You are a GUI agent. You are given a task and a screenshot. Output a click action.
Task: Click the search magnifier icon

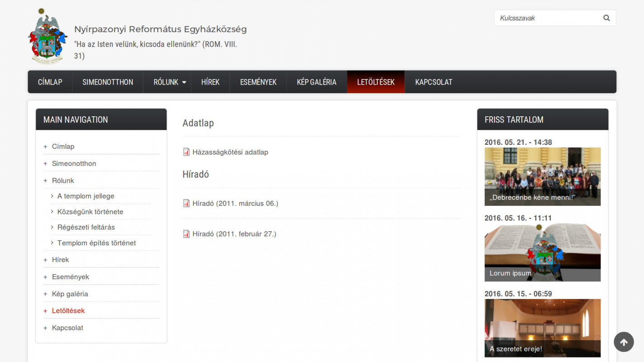coord(606,18)
